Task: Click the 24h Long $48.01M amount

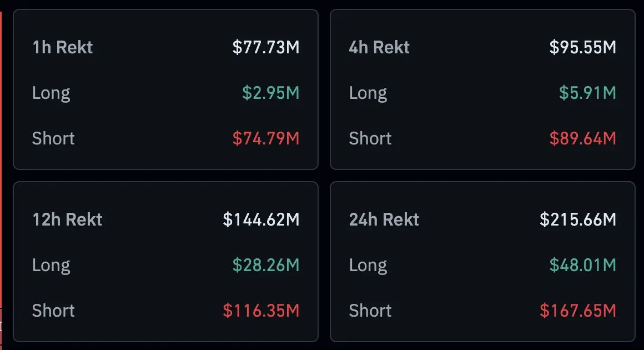Action: tap(583, 265)
